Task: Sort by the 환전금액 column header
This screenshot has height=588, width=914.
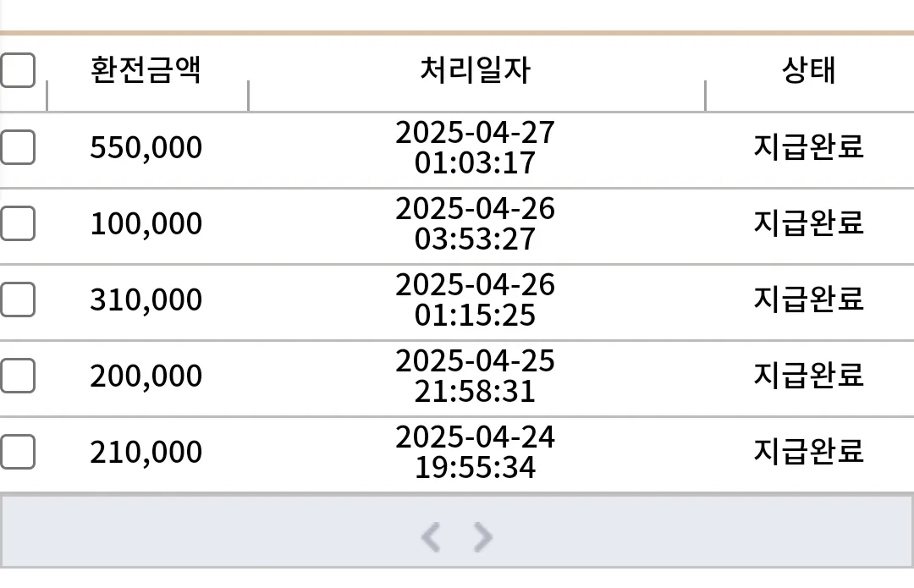Action: click(x=146, y=70)
